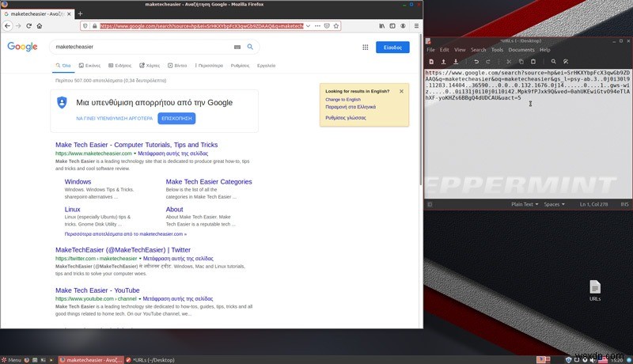The image size is (633, 364).
Task: Switch to Βίντεο videos tab
Action: point(177,66)
